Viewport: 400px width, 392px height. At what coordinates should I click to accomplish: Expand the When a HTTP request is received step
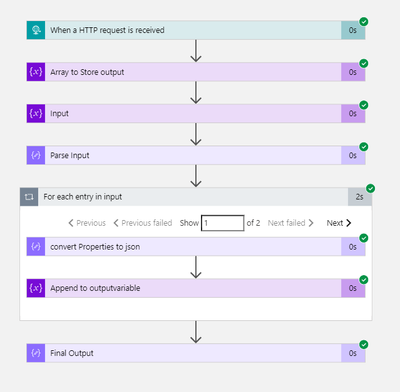[196, 30]
